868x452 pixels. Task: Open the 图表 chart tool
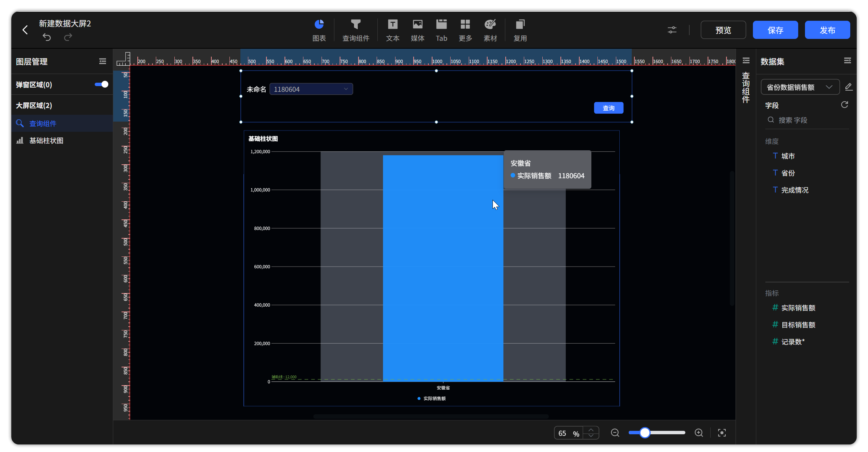tap(319, 30)
